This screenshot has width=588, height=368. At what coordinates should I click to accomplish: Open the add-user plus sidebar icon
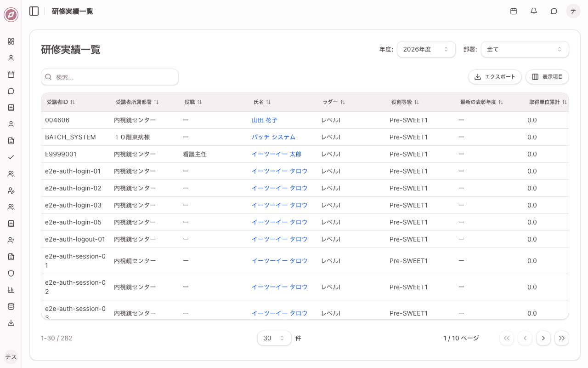click(11, 240)
